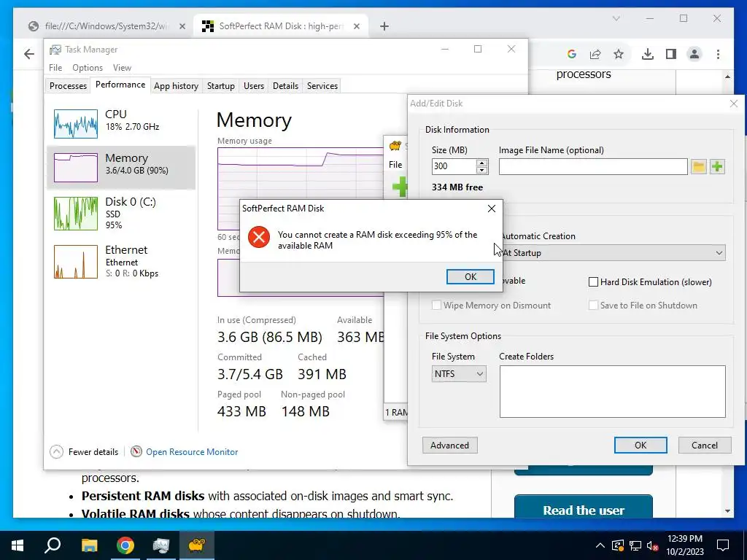747x560 pixels.
Task: Open Task Manager taskbar icon
Action: coord(160,545)
